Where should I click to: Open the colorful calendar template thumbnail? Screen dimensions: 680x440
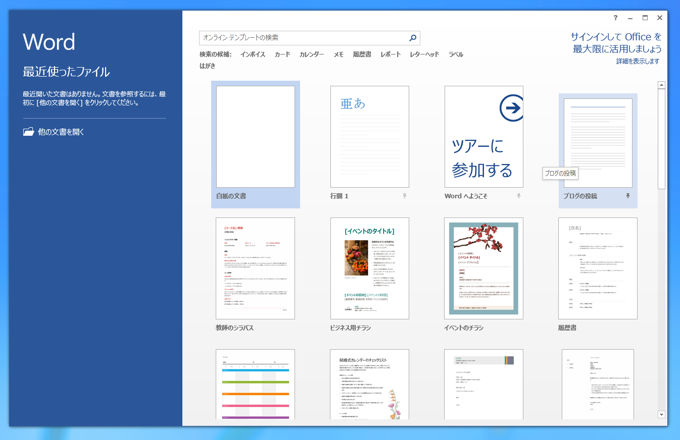click(x=255, y=385)
